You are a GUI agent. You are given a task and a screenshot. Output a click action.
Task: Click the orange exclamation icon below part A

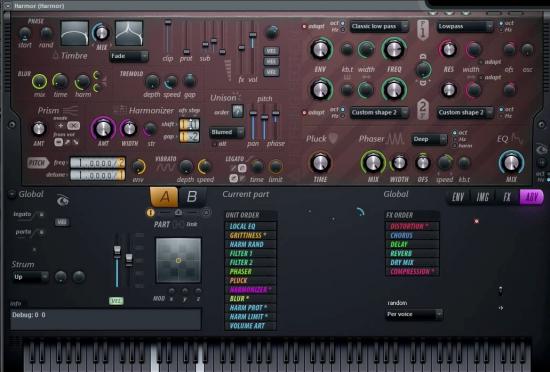[x=150, y=212]
